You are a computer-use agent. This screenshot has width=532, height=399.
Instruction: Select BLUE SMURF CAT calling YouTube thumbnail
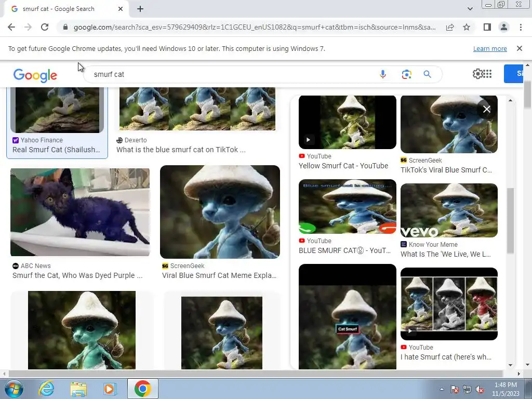[x=348, y=207]
